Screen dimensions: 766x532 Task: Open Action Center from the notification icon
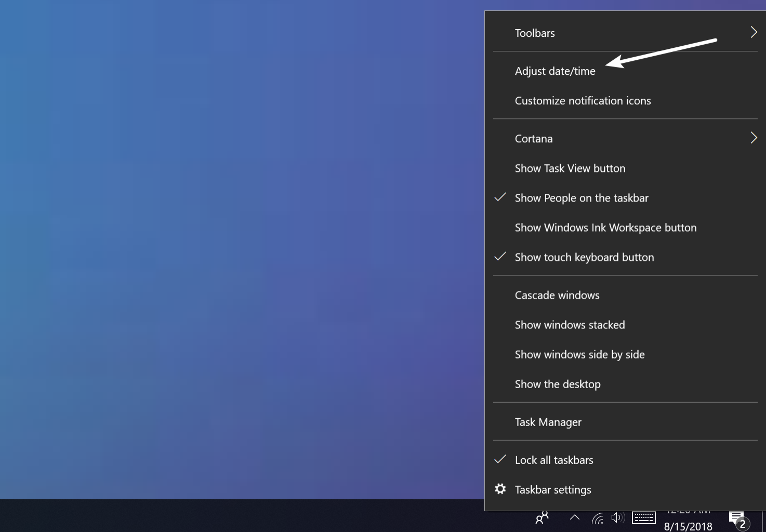tap(736, 516)
